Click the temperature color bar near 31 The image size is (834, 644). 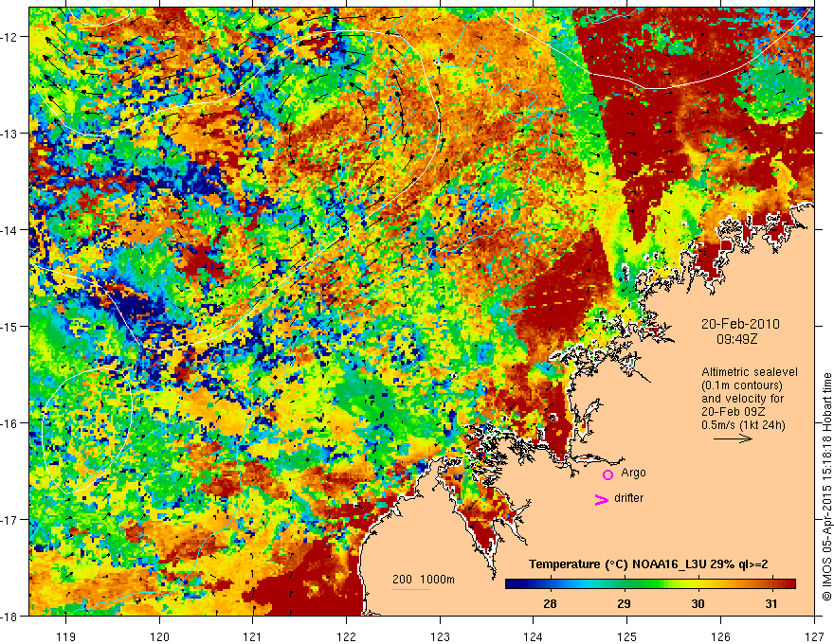click(771, 584)
